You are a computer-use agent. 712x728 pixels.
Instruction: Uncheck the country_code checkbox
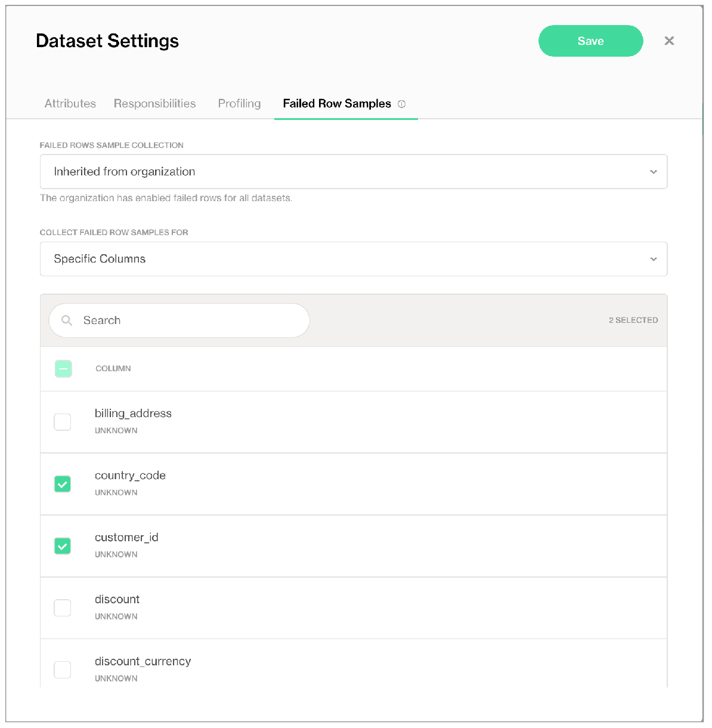[x=63, y=484]
